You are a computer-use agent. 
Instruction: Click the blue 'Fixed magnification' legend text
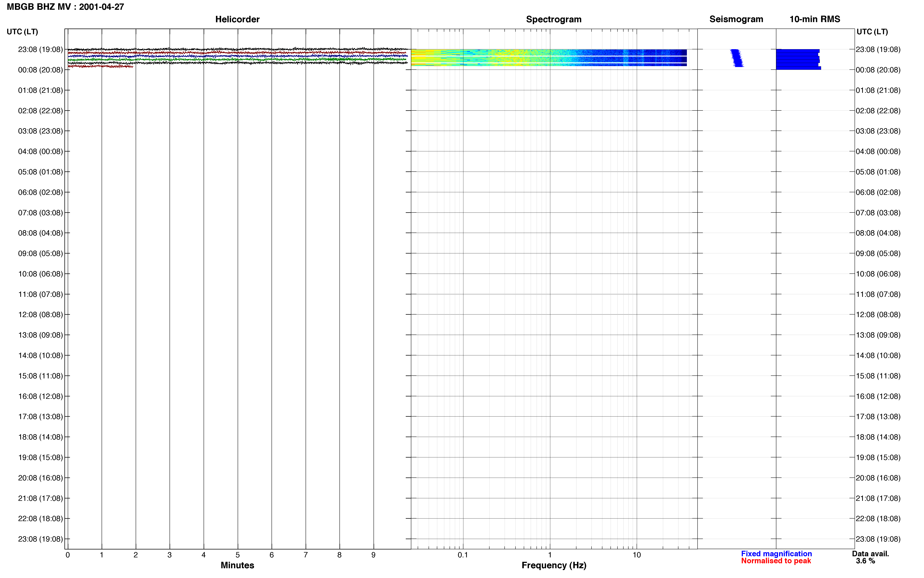[x=776, y=554]
